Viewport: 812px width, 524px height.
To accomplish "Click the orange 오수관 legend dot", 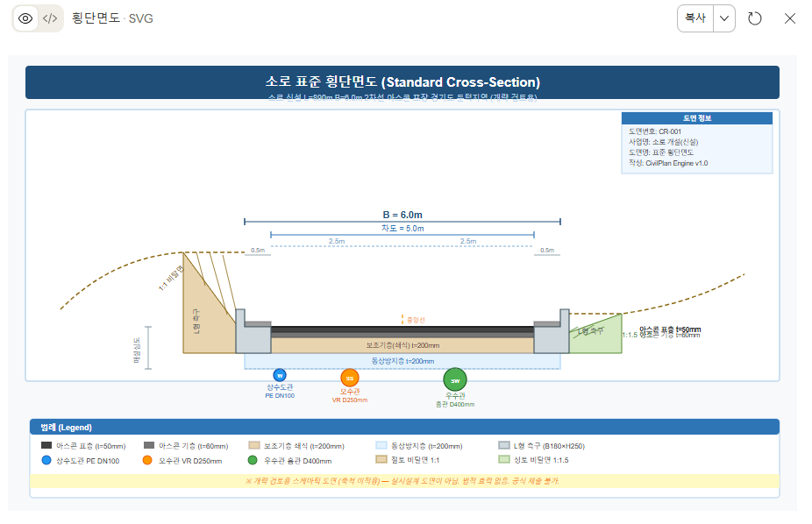I will 147,460.
